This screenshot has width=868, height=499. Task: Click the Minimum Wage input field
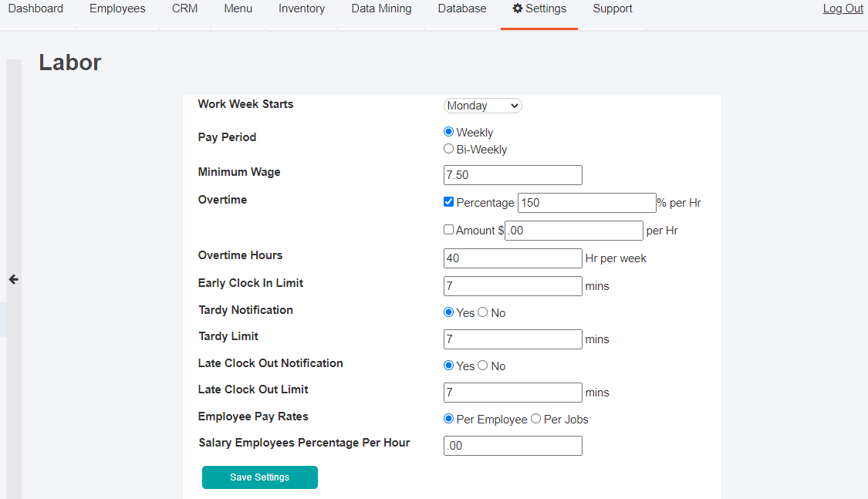[x=512, y=175]
